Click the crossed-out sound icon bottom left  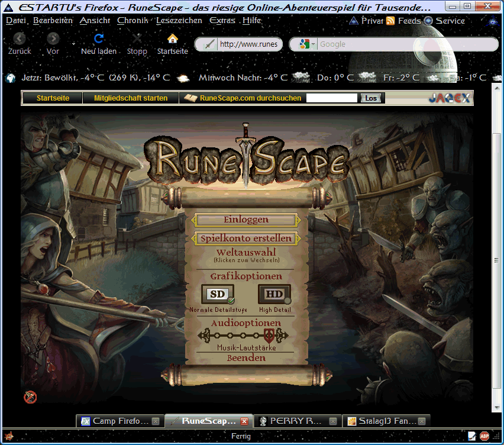(30, 397)
